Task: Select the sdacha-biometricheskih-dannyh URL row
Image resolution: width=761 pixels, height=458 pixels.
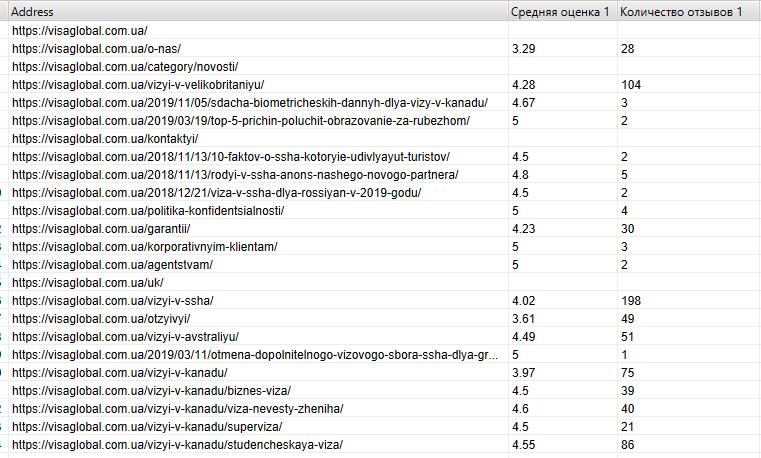Action: tap(250, 103)
